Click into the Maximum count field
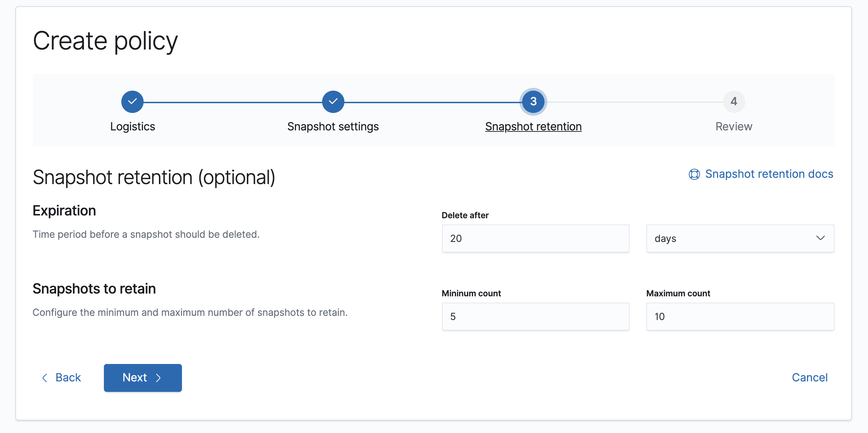 (x=740, y=317)
